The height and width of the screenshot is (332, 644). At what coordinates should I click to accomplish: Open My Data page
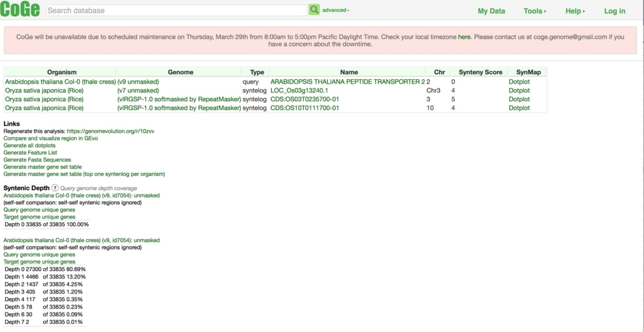pyautogui.click(x=491, y=11)
